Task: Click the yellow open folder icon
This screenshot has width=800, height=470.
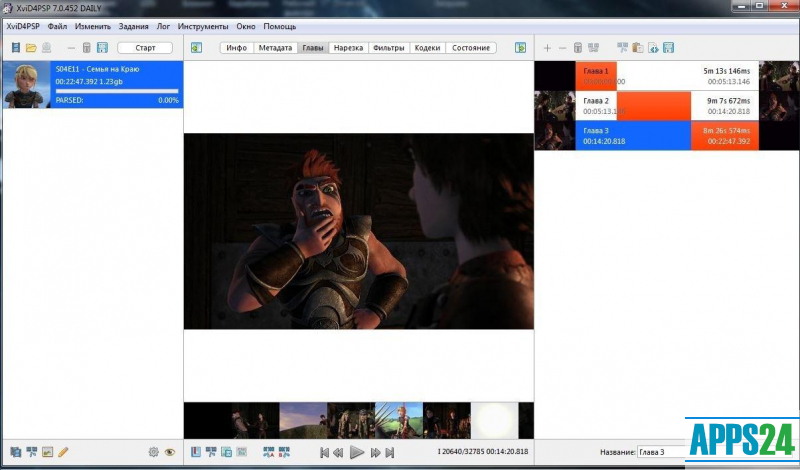Action: point(31,47)
